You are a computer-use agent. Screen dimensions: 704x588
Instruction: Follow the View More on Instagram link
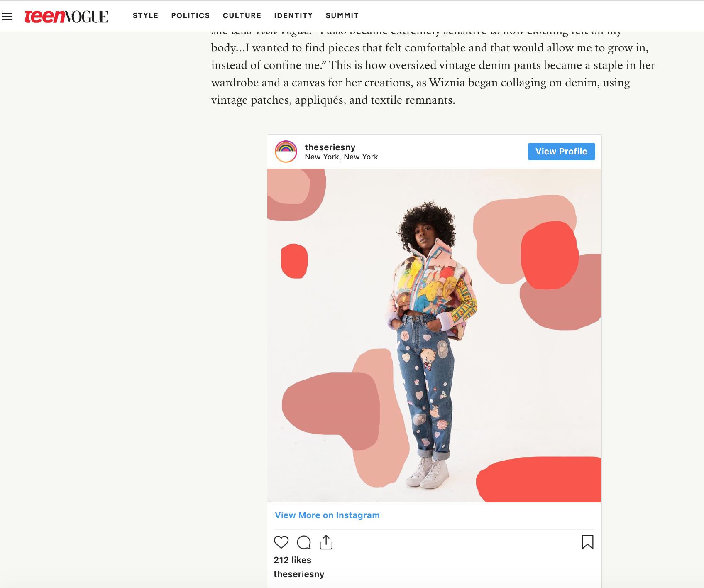click(327, 515)
